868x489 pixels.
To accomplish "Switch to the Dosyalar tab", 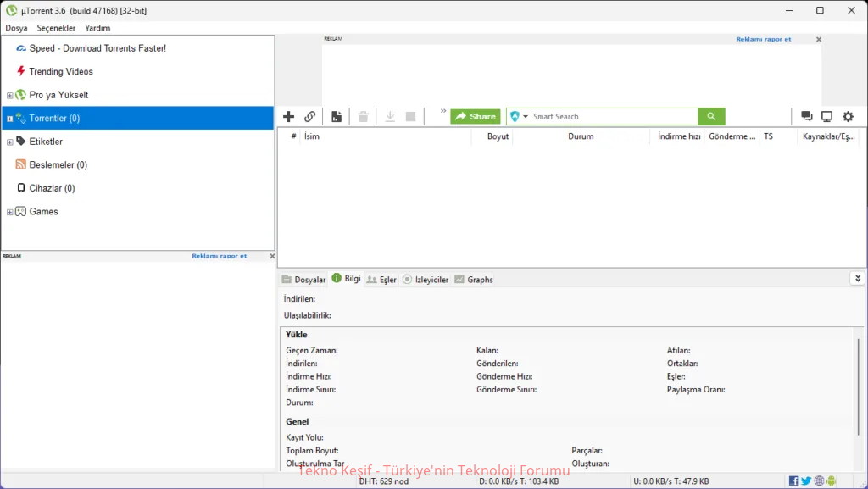I will click(304, 280).
